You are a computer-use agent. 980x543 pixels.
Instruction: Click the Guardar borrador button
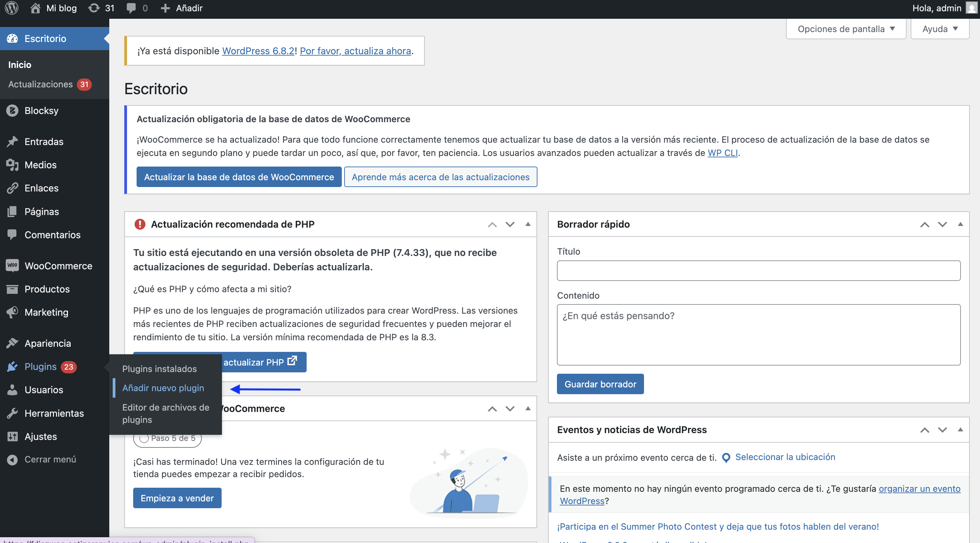point(600,384)
